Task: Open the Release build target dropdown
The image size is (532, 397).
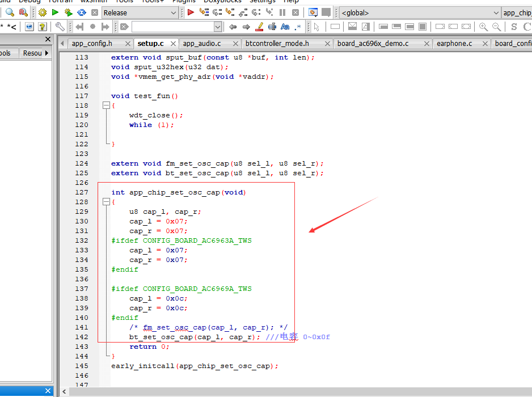Action: pyautogui.click(x=140, y=13)
